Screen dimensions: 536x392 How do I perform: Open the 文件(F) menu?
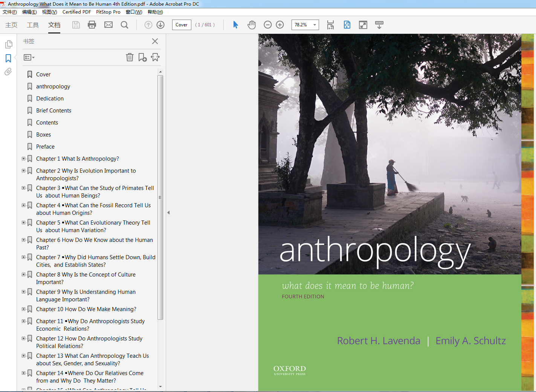(10, 12)
